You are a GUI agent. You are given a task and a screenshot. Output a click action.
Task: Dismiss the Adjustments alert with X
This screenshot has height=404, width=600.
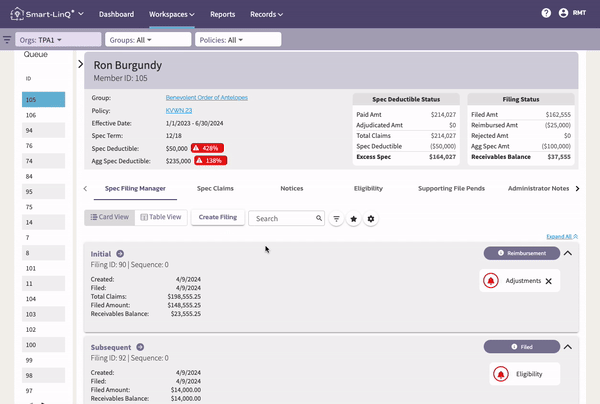point(549,281)
